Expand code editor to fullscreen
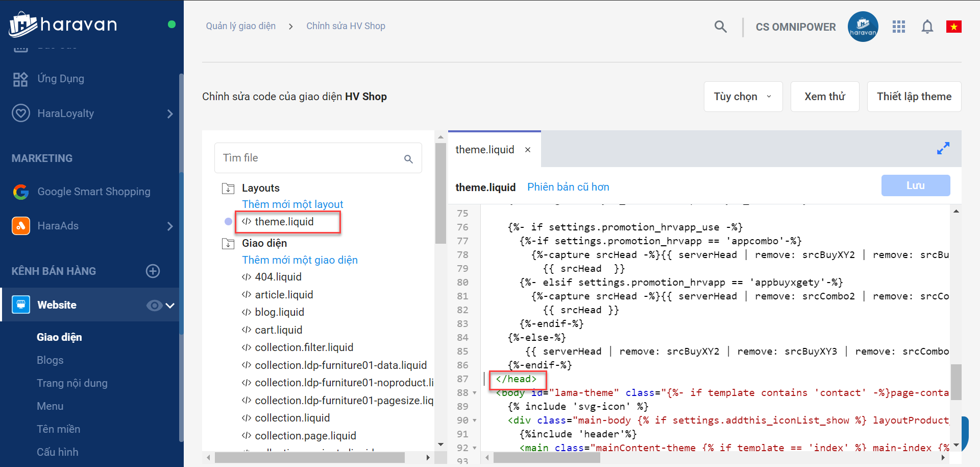This screenshot has width=980, height=467. [943, 149]
